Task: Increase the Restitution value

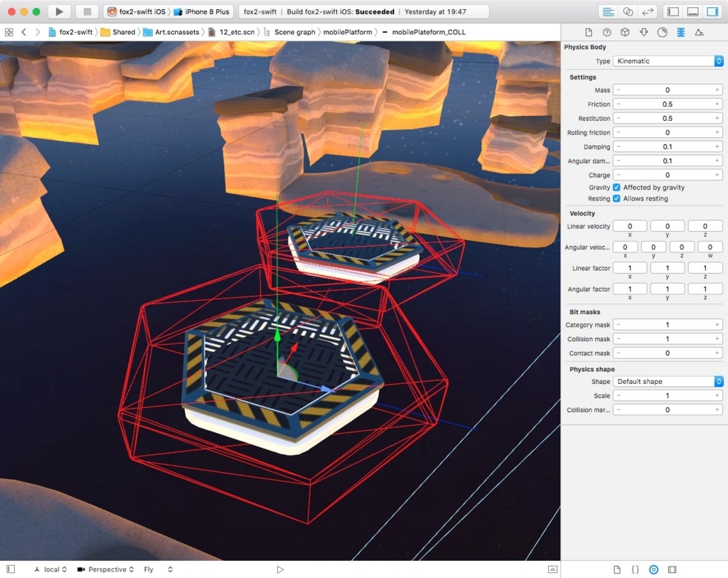Action: 717,118
